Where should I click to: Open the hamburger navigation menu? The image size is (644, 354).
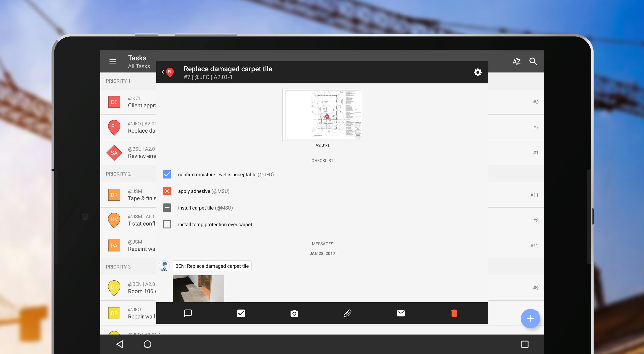click(x=113, y=61)
